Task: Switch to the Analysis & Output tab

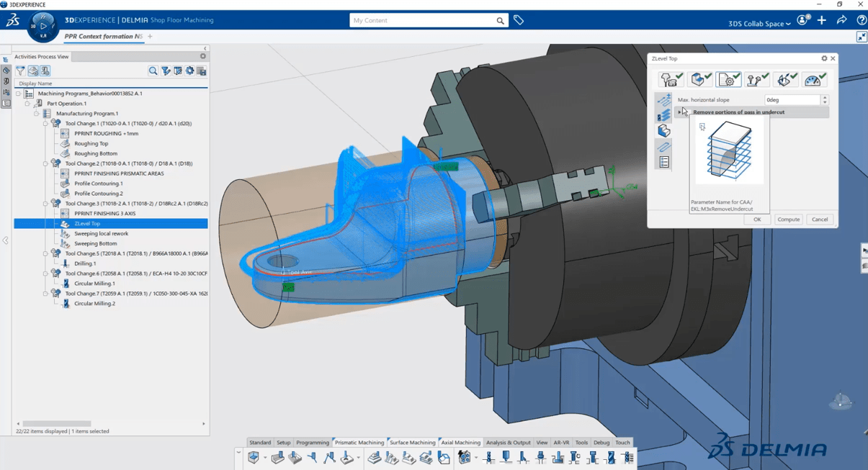Action: tap(508, 443)
